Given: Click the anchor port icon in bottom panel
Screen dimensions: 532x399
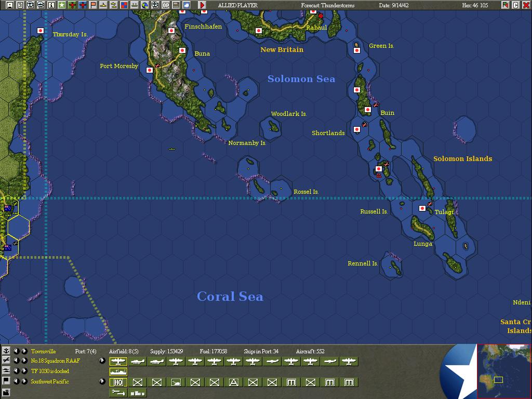Looking at the screenshot, I should click(6, 351).
